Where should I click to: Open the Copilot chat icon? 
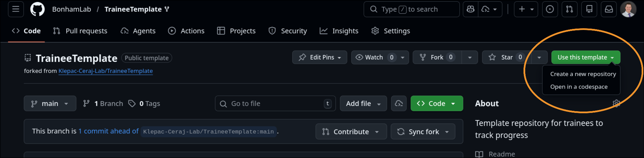(x=471, y=9)
